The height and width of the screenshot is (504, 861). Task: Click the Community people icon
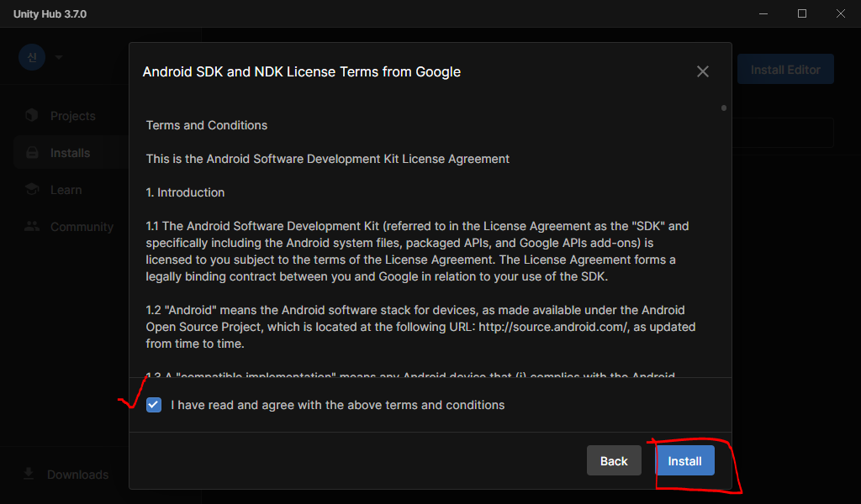[32, 227]
